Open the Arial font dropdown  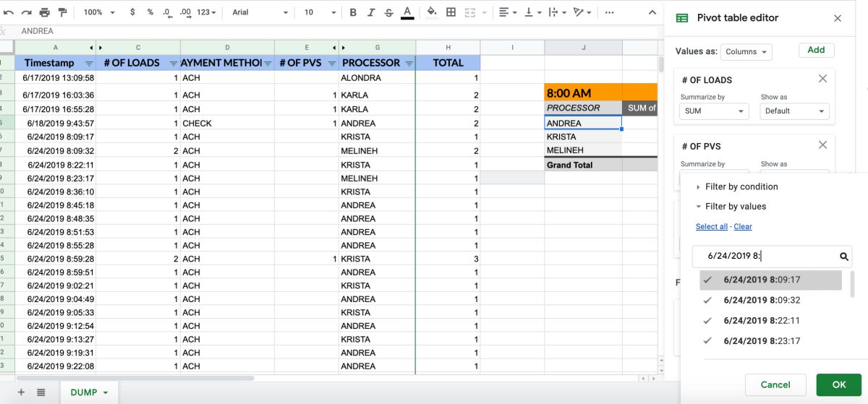click(260, 12)
